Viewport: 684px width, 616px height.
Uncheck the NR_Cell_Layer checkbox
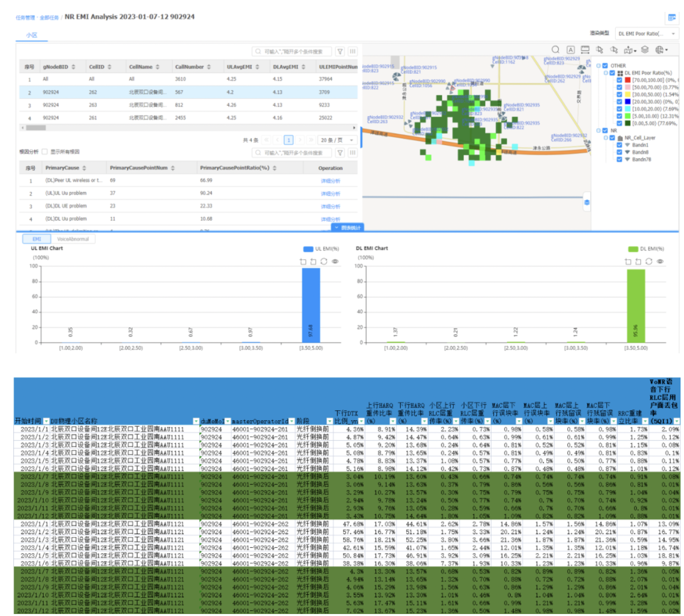[x=612, y=137]
